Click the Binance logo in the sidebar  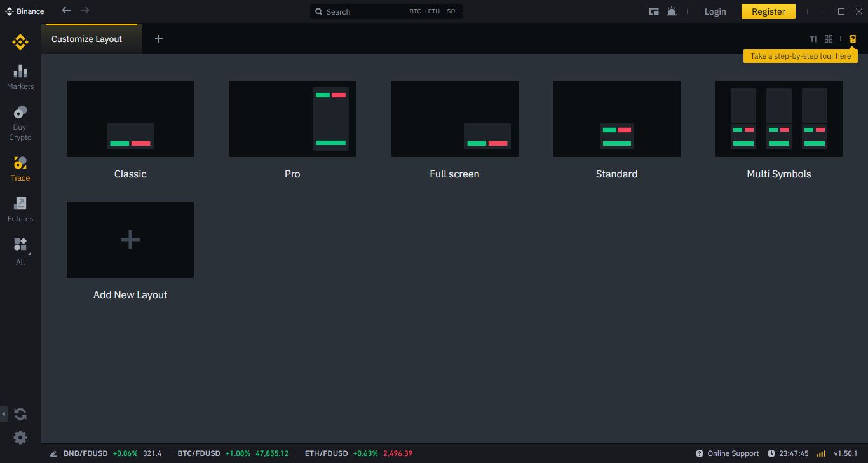(20, 43)
